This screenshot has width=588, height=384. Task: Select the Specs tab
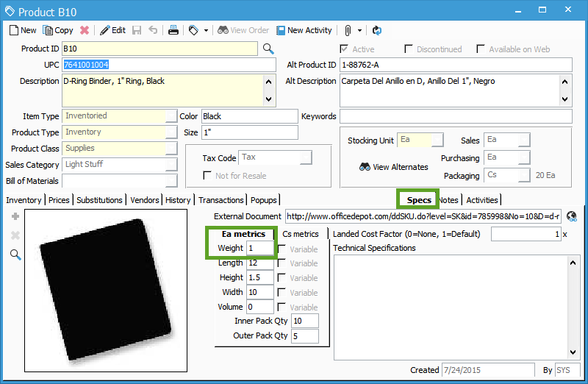(419, 200)
